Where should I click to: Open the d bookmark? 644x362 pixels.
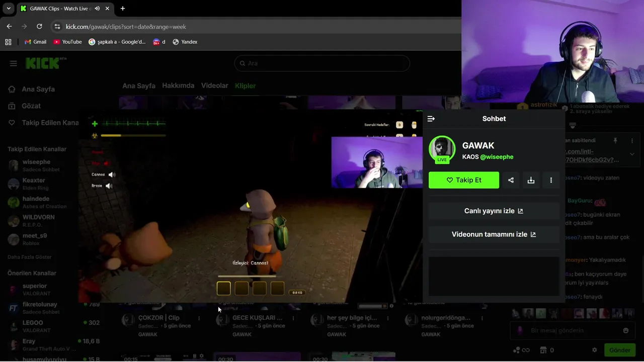(159, 42)
